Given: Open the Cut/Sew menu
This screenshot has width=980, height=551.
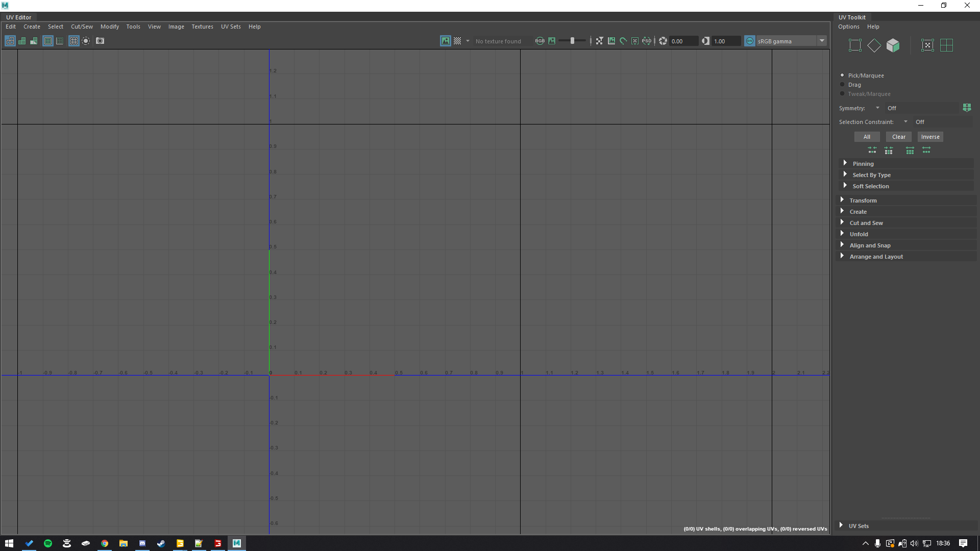Looking at the screenshot, I should point(81,27).
